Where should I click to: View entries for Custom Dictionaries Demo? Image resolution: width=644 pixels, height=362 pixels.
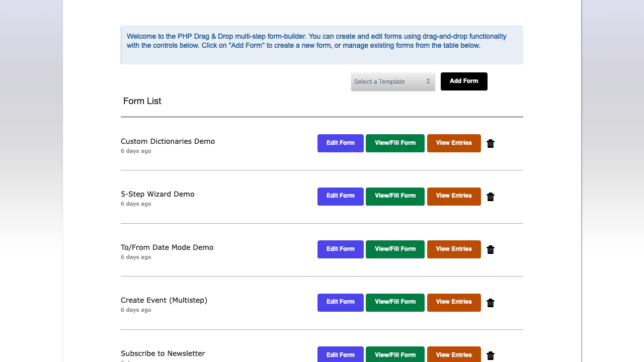tap(454, 143)
